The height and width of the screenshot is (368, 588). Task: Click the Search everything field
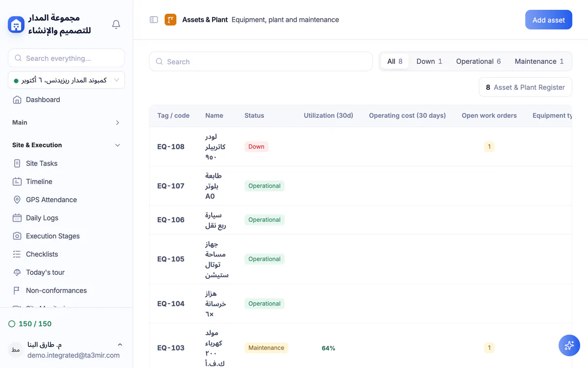point(66,58)
